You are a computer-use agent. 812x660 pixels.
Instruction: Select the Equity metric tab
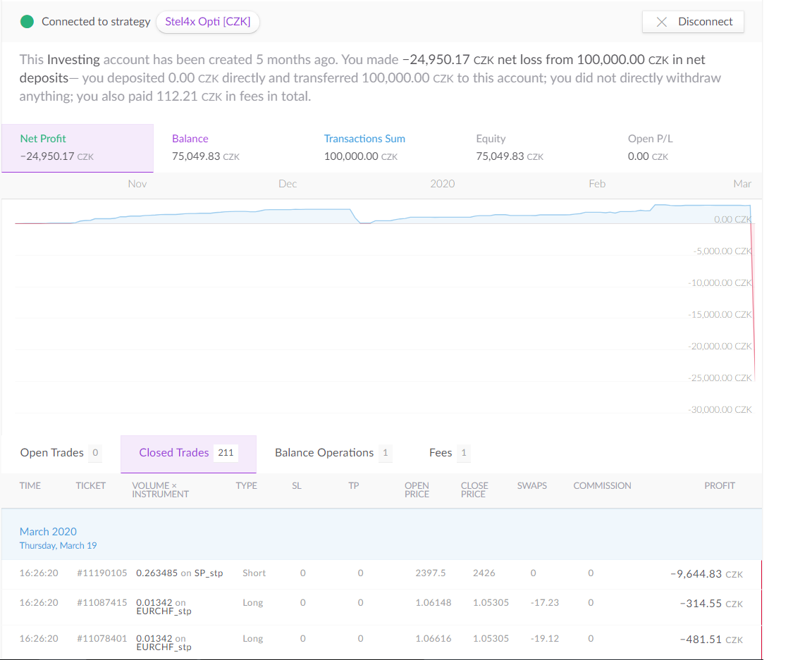[533, 148]
